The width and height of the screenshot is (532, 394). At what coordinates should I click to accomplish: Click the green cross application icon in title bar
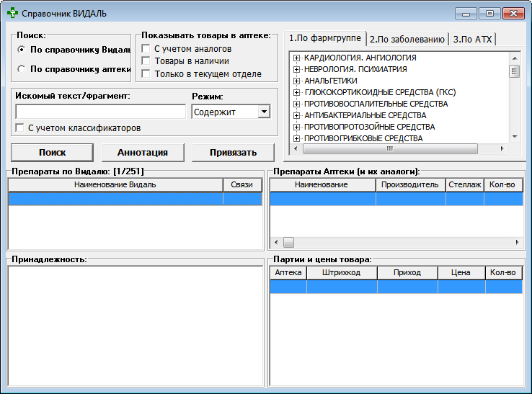[x=12, y=14]
